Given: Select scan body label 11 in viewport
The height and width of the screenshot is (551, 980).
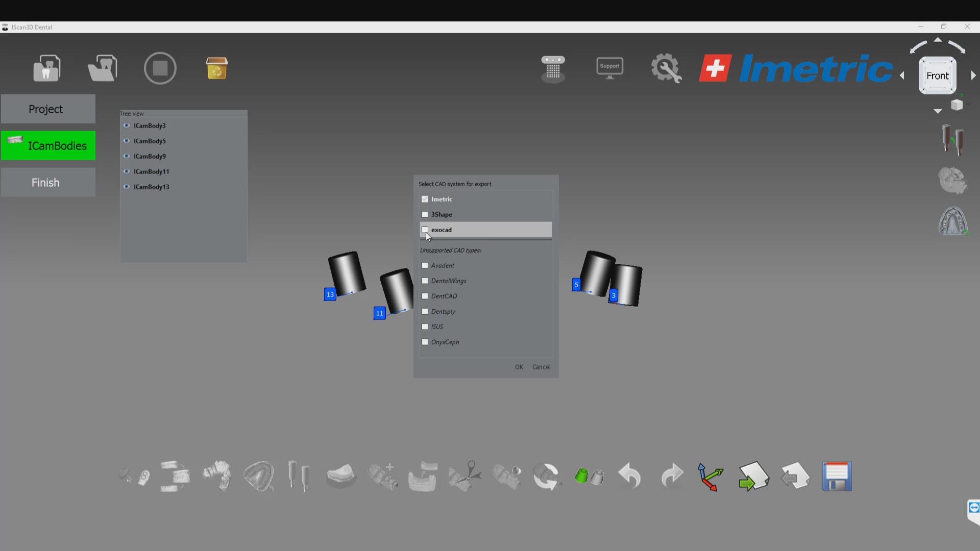Looking at the screenshot, I should click(379, 313).
